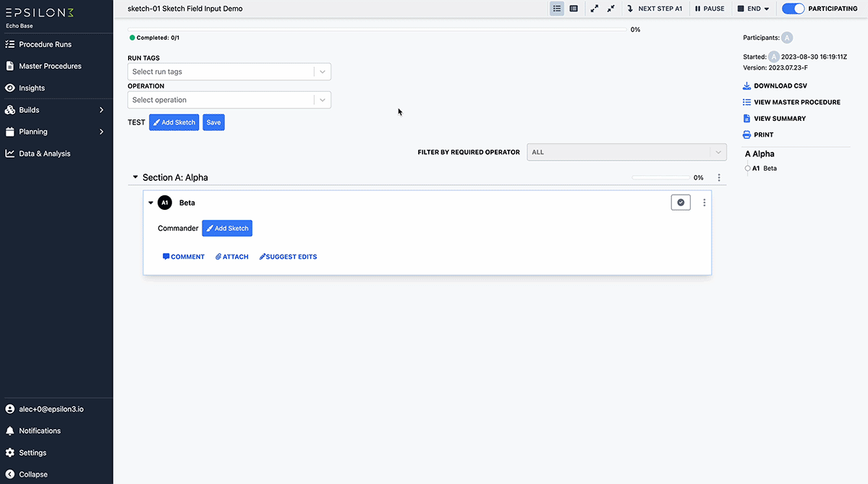Click the expand all steps icon
The width and height of the screenshot is (868, 484).
tap(595, 8)
